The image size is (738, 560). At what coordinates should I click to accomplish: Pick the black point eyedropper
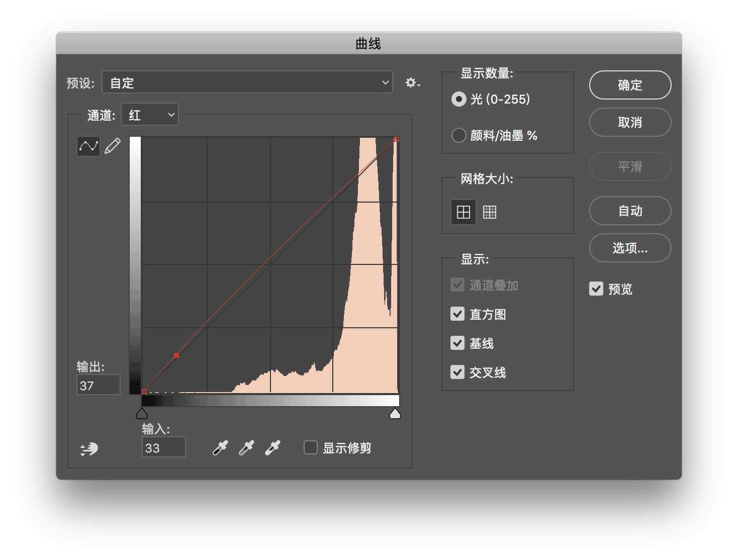(220, 447)
